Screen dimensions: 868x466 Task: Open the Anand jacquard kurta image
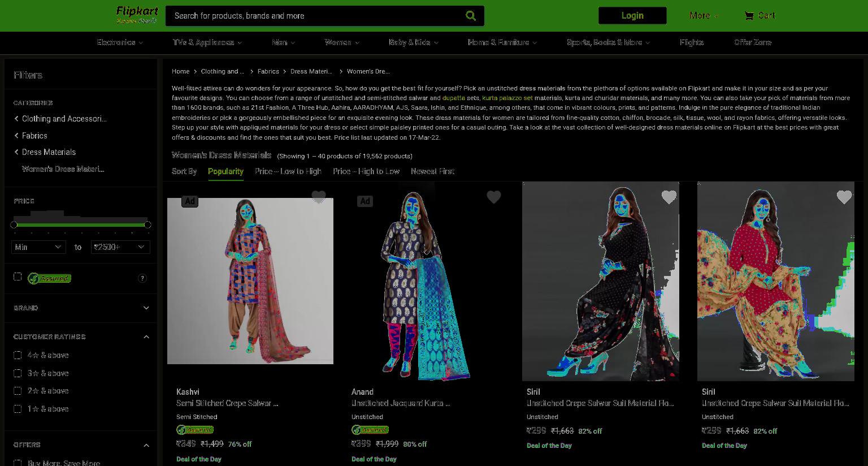pyautogui.click(x=426, y=281)
